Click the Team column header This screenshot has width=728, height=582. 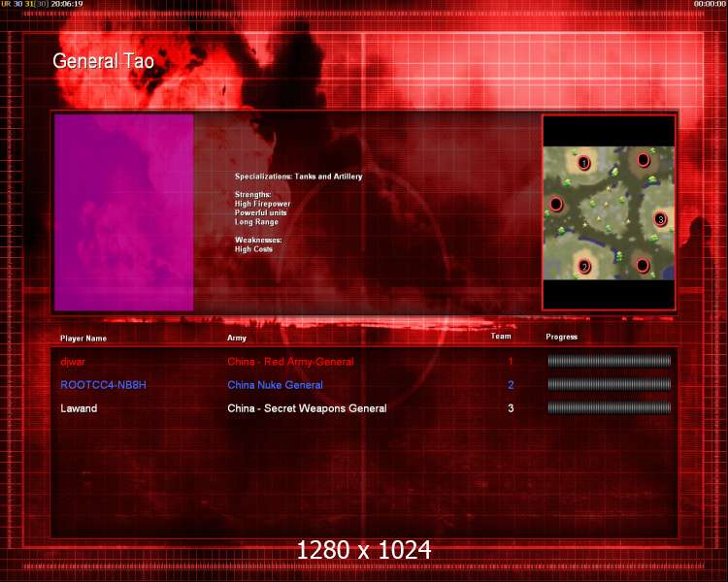[x=501, y=336]
